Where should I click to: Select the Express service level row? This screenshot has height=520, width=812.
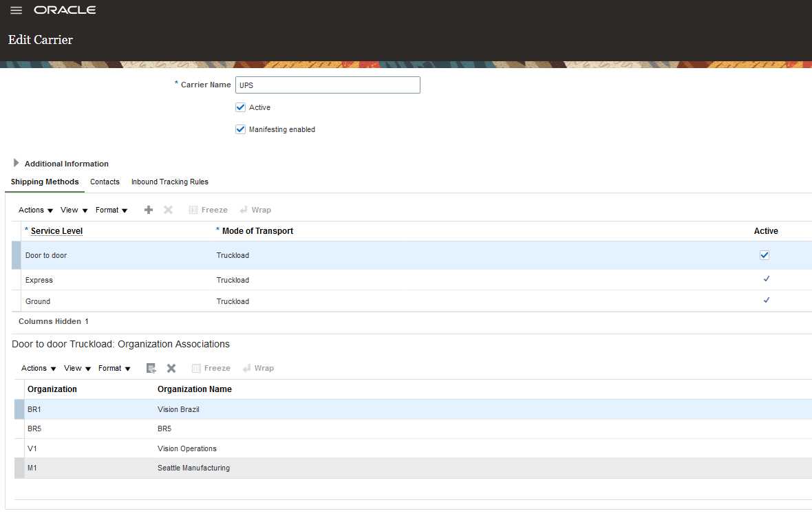point(412,280)
